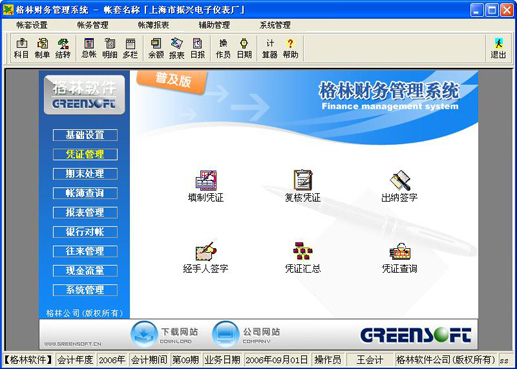Select 现金流量 in the left sidebar

point(85,270)
